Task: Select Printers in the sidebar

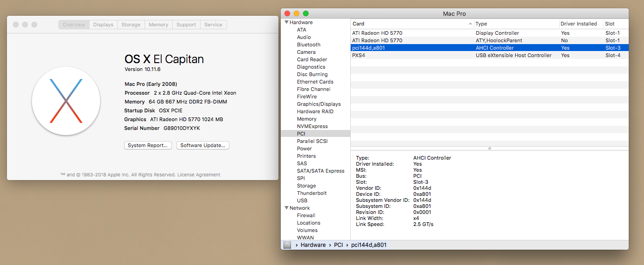Action: [x=306, y=156]
